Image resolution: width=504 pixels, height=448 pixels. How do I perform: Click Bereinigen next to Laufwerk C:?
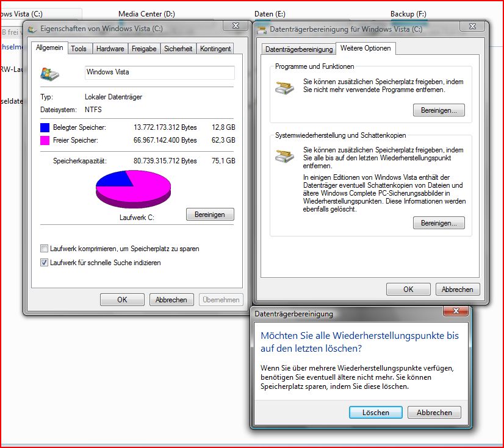[x=210, y=215]
